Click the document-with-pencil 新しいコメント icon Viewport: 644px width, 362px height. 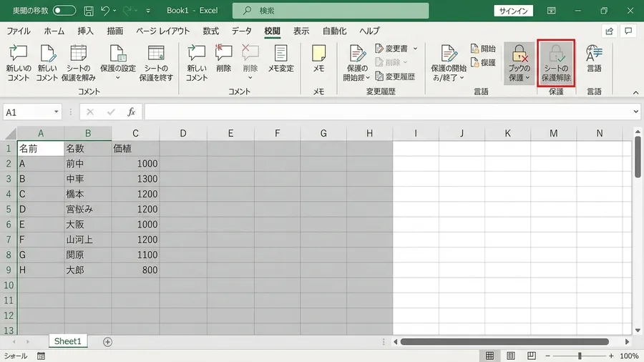(47, 54)
